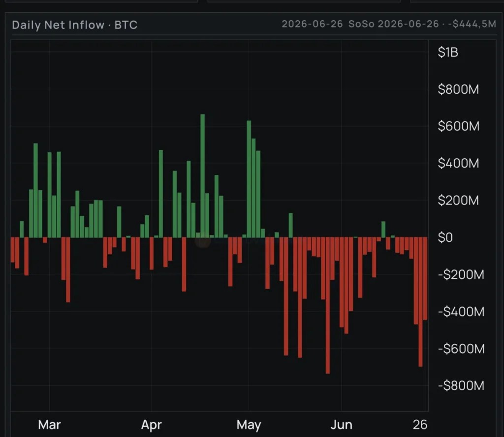Click the final red bar for June 26
The image size is (504, 437).
tap(425, 279)
